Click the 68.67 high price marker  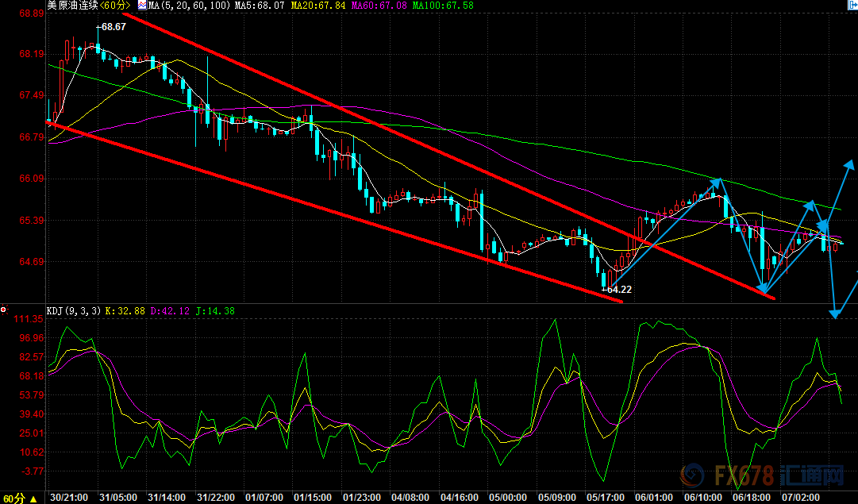pyautogui.click(x=113, y=27)
